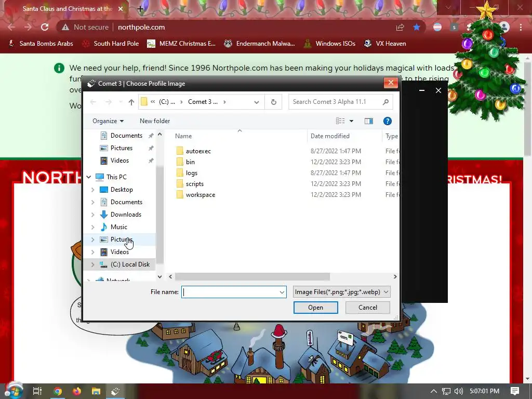Expand the Videos tree node

tap(92, 252)
